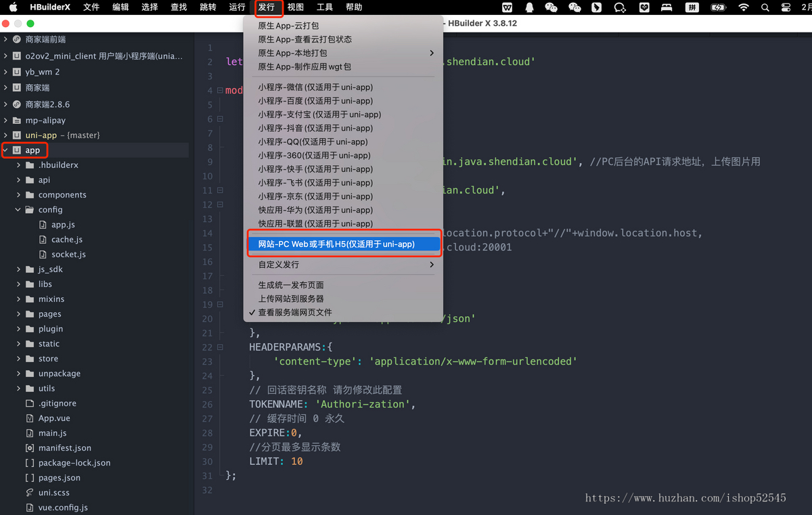Screen dimensions: 812x515
Task: Open Spotlight search magnifier icon
Action: 765,7
